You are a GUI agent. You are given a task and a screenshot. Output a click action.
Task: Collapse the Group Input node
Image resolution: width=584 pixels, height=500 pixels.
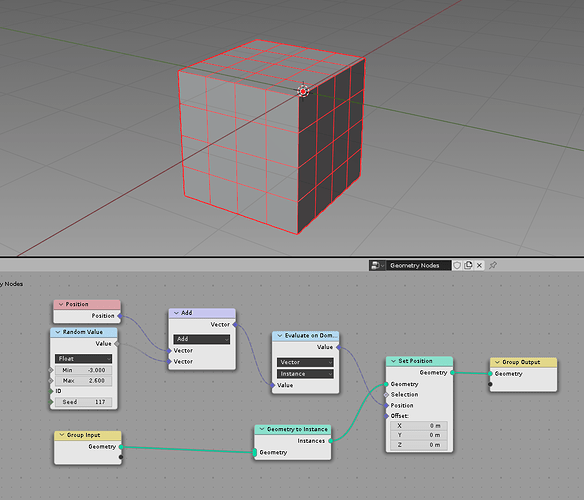(x=62, y=435)
